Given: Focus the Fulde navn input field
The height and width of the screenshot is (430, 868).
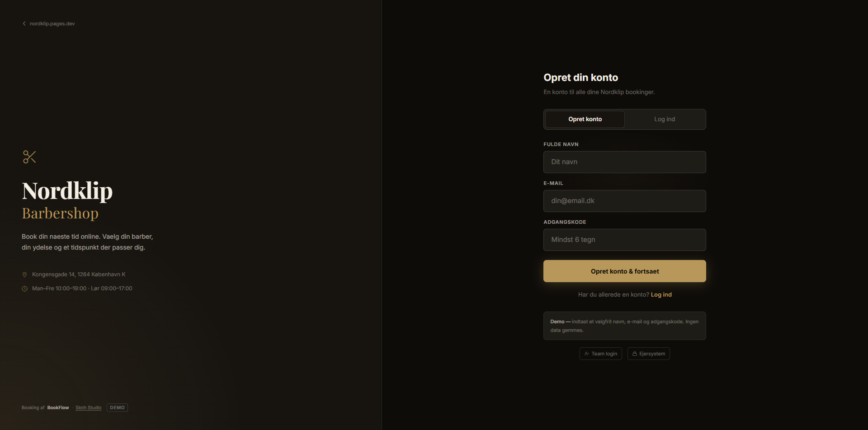Looking at the screenshot, I should click(x=624, y=162).
